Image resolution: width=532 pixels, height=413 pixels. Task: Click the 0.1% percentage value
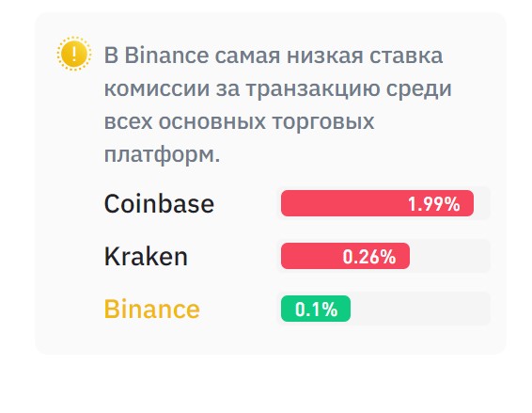[316, 310]
